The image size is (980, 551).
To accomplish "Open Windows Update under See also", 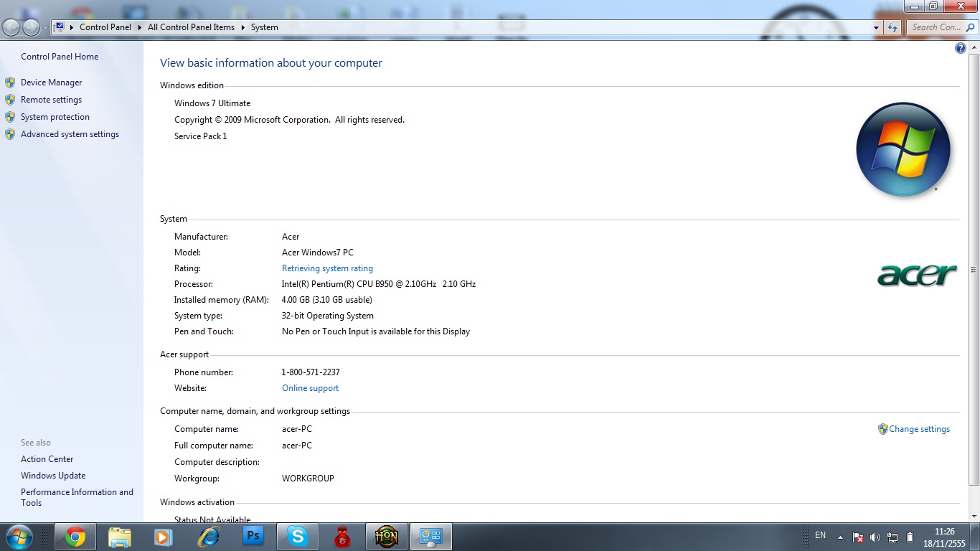I will coord(53,476).
